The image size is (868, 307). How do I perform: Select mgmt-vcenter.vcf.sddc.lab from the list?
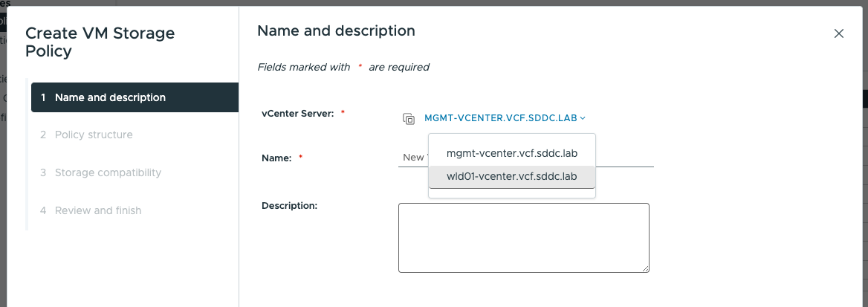(511, 153)
